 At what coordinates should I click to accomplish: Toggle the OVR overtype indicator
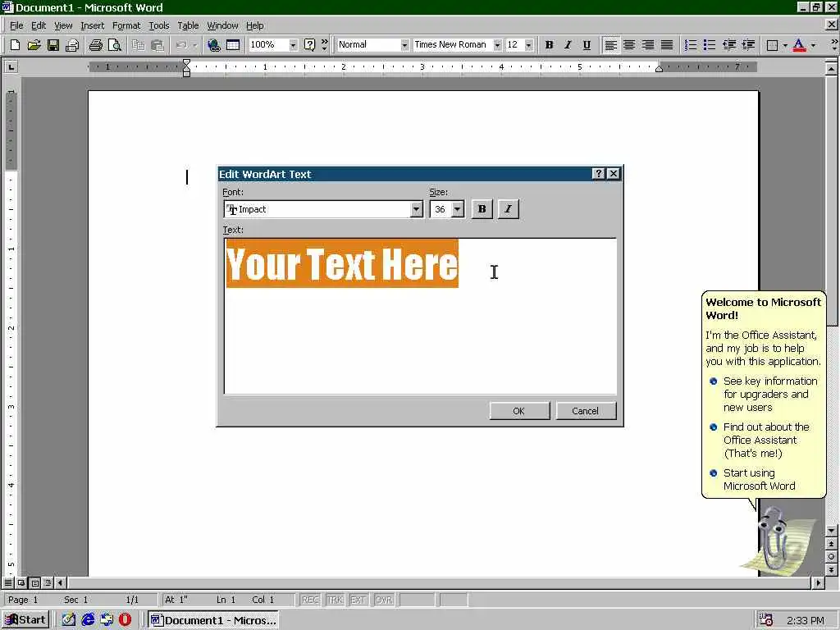click(384, 600)
